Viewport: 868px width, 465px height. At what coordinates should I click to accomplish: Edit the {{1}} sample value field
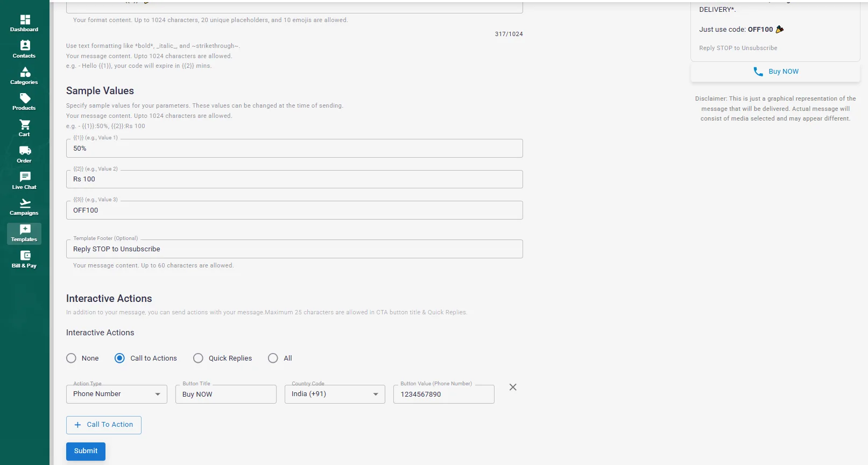tap(294, 149)
